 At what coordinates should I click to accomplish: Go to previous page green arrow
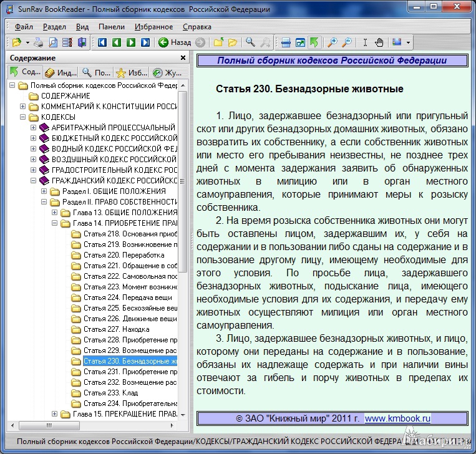117,42
